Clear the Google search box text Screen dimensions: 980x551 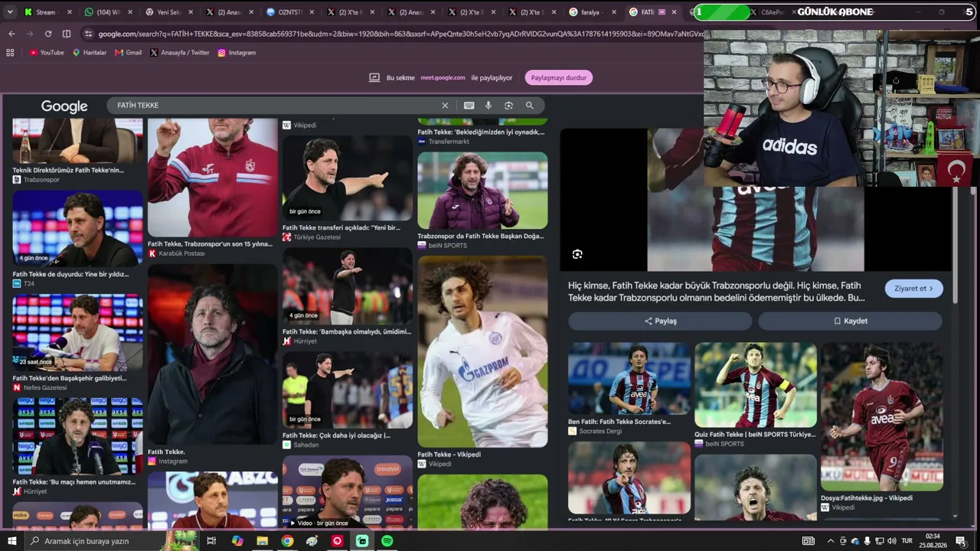coord(445,106)
